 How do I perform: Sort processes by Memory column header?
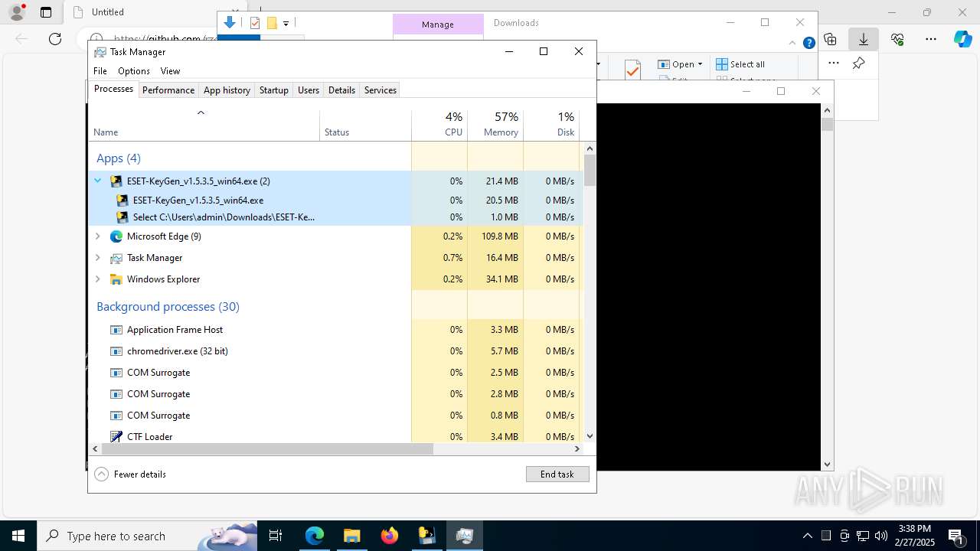[x=495, y=125]
